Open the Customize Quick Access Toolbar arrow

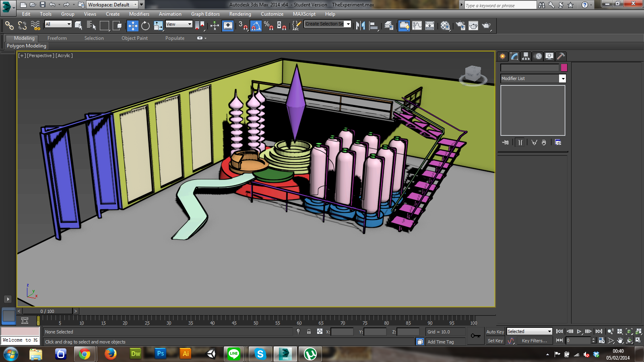[x=142, y=5]
